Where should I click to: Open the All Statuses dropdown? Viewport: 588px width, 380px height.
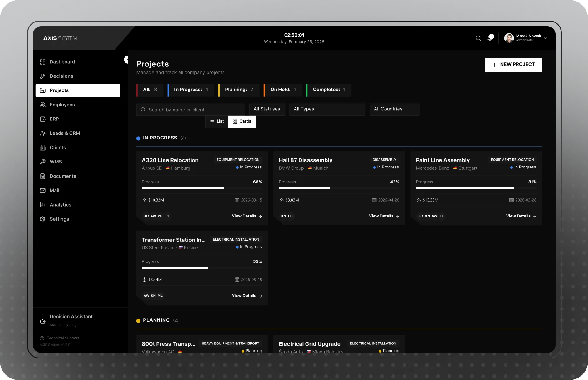click(x=267, y=109)
